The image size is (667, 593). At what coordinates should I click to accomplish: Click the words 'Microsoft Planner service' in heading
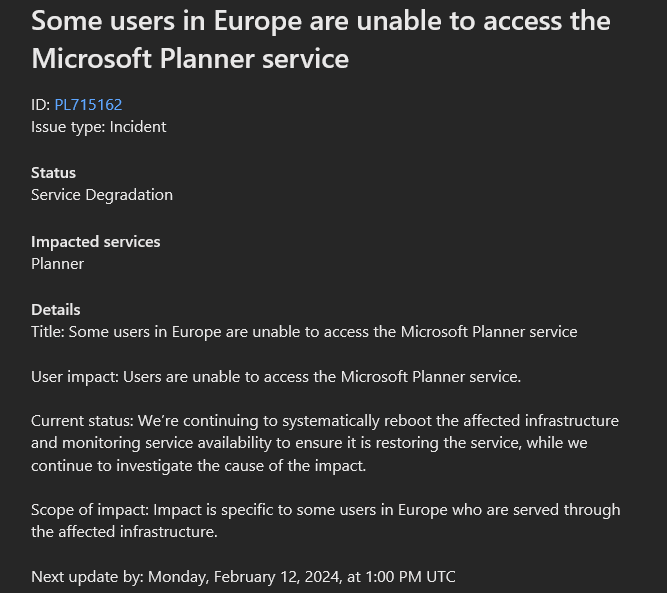[190, 58]
